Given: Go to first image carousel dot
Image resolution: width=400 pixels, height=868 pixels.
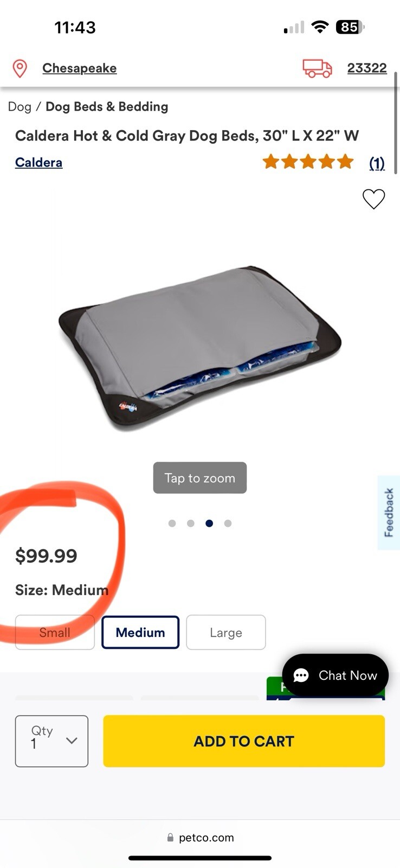Looking at the screenshot, I should click(x=172, y=524).
